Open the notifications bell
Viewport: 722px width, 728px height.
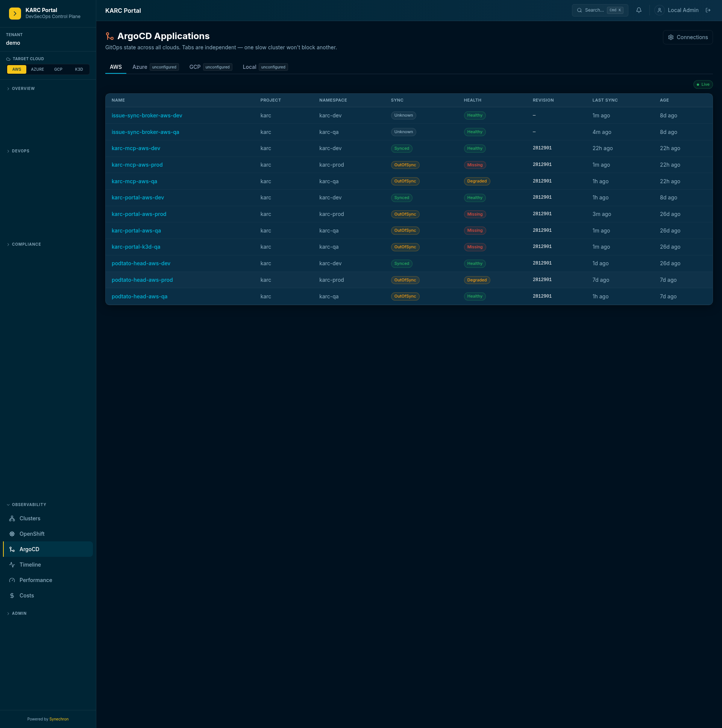[639, 10]
